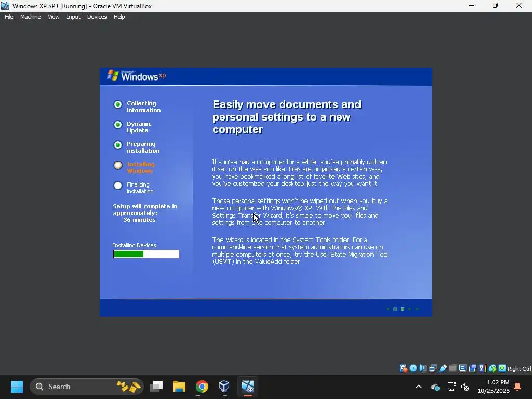
Task: Click the display settings status icon
Action: 462,368
